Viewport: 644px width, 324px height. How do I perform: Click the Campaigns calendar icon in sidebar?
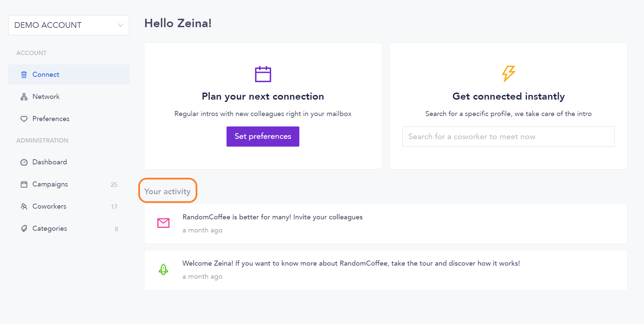tap(24, 184)
